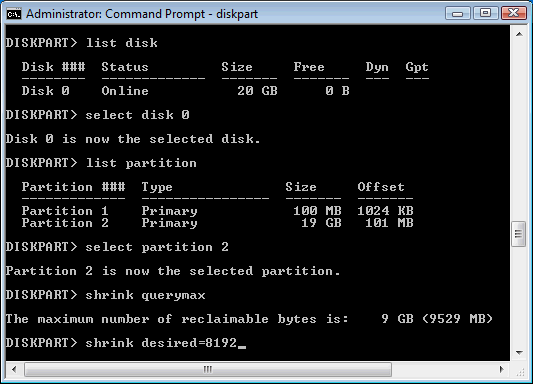Screen dimensions: 533x384
Task: Click the 'Partition 2' row label
Action: (x=65, y=223)
